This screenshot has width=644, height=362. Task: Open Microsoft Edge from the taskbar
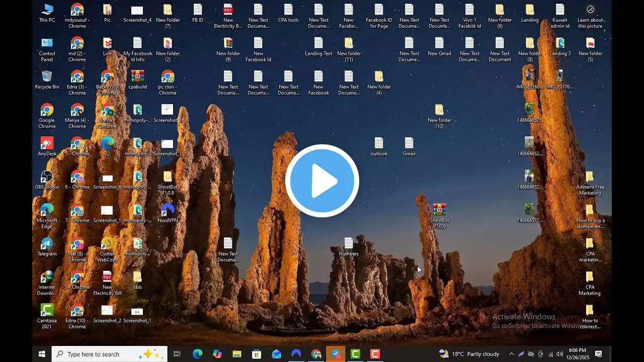[x=197, y=354]
